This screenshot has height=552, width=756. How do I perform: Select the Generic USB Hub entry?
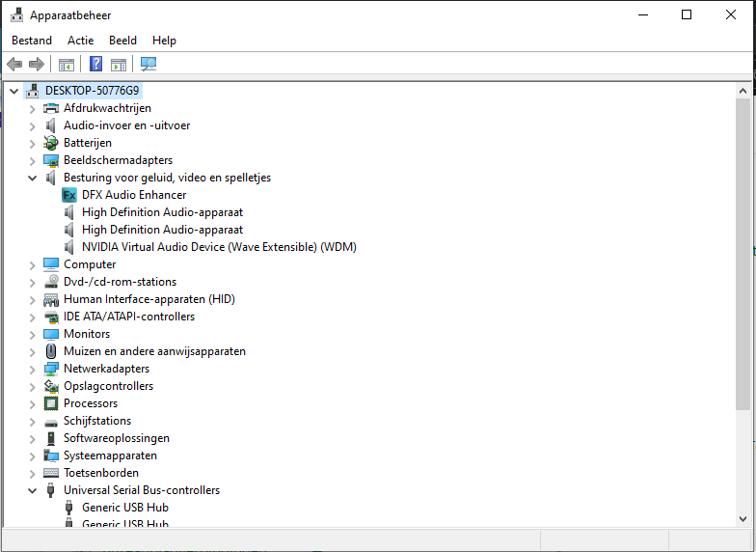(x=125, y=508)
